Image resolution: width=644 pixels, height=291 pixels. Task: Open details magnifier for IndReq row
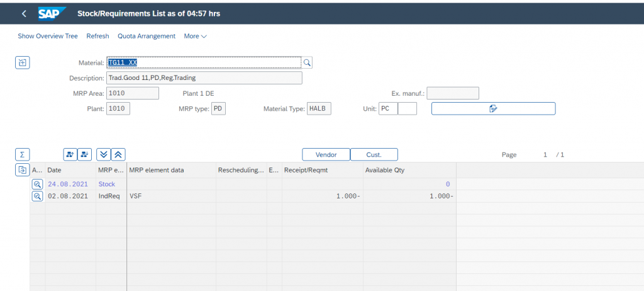click(37, 197)
